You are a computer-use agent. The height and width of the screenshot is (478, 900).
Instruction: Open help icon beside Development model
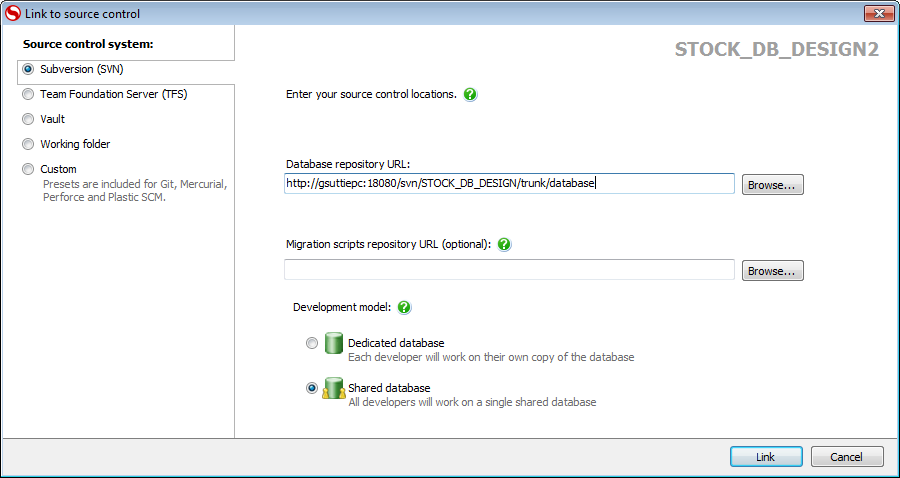[405, 307]
